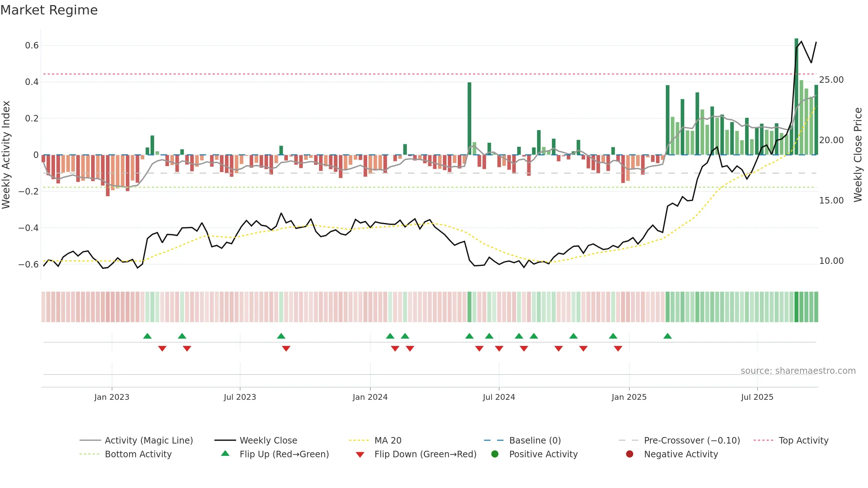
Task: Toggle the Activity (Magic Line) legend entry
Action: coord(136,440)
